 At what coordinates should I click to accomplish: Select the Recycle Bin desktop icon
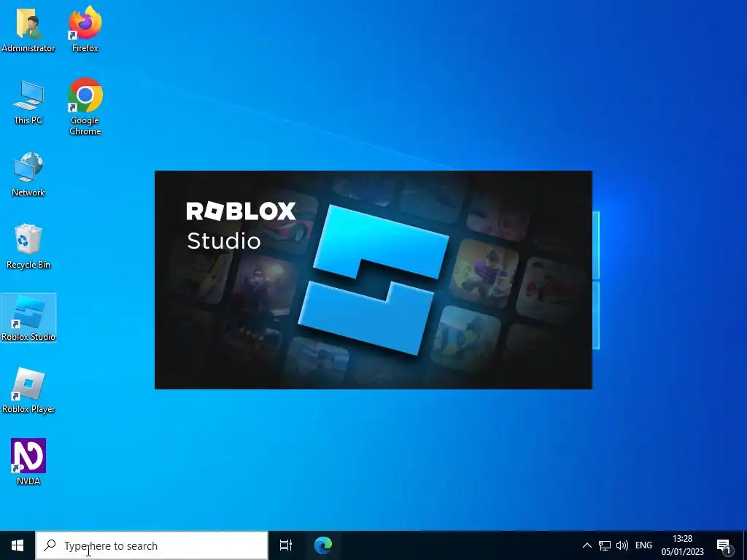28,246
